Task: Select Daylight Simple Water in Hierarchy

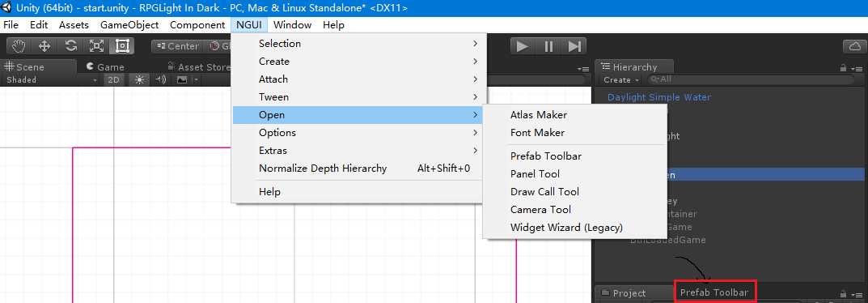Action: [658, 97]
